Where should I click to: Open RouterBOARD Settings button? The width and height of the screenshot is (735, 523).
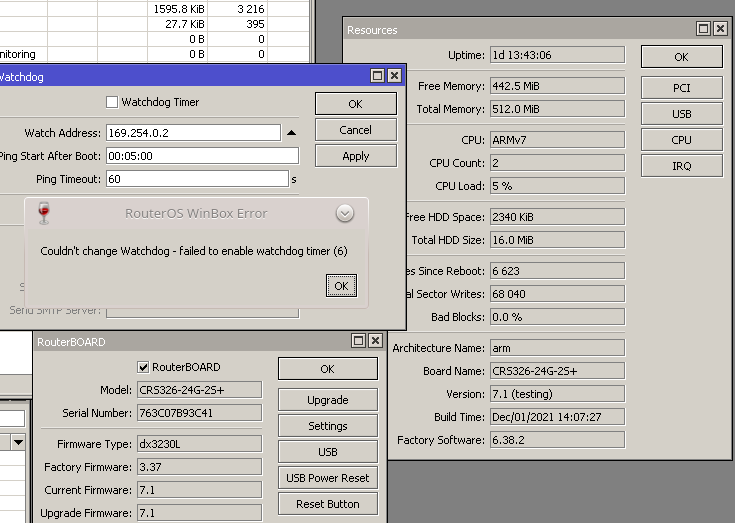328,426
